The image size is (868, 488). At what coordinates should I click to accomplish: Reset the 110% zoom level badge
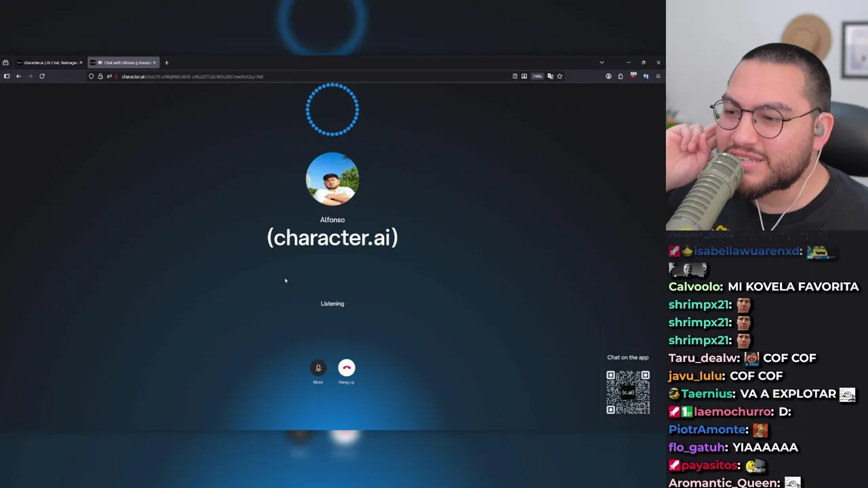pyautogui.click(x=537, y=76)
